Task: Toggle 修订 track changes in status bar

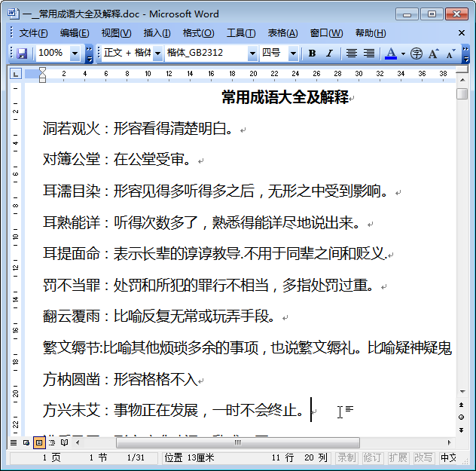Action: tap(372, 457)
